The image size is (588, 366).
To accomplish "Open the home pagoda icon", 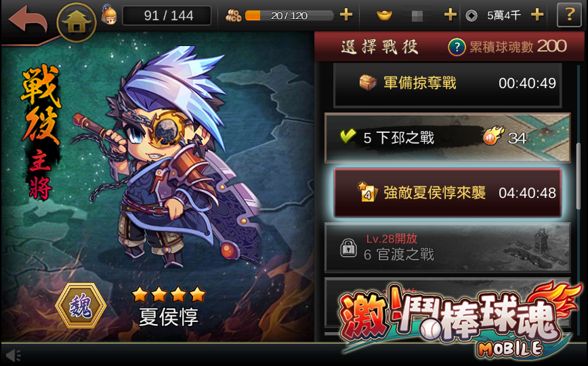I will click(77, 22).
